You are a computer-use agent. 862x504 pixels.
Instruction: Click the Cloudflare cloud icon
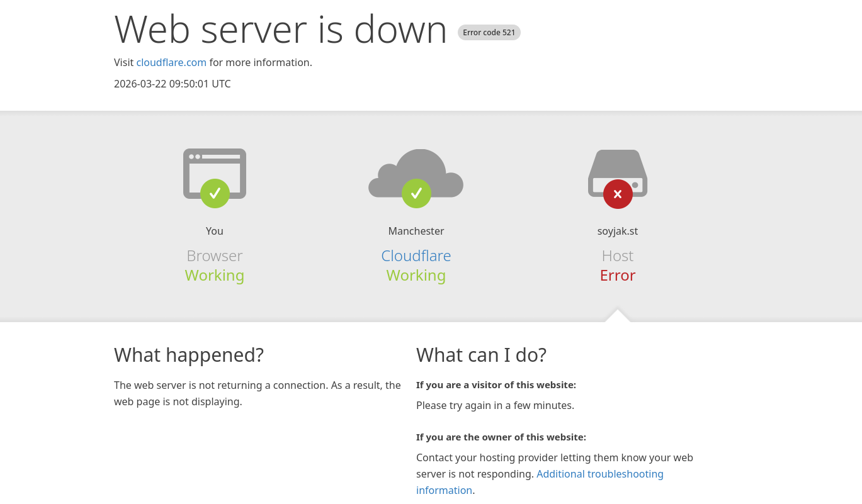pyautogui.click(x=416, y=173)
